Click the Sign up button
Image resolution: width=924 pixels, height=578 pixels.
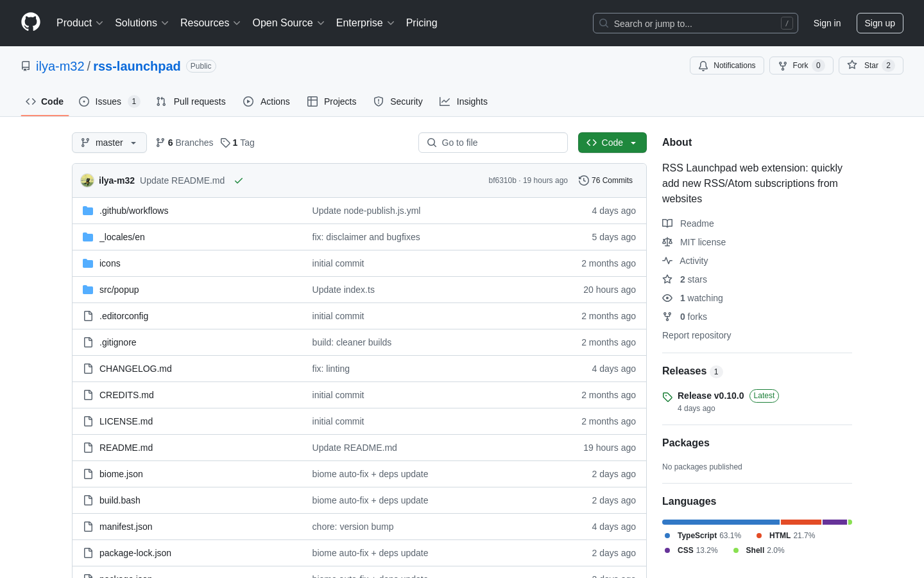(x=880, y=23)
